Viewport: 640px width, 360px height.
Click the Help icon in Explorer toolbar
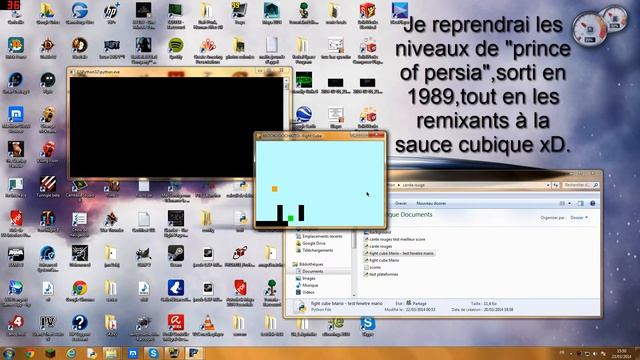[x=592, y=203]
